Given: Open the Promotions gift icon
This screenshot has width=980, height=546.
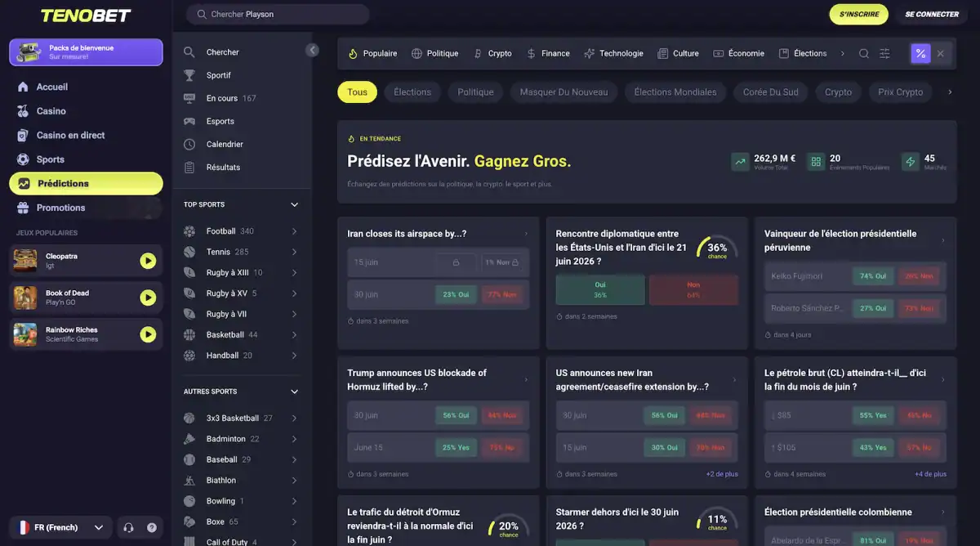Looking at the screenshot, I should 22,208.
